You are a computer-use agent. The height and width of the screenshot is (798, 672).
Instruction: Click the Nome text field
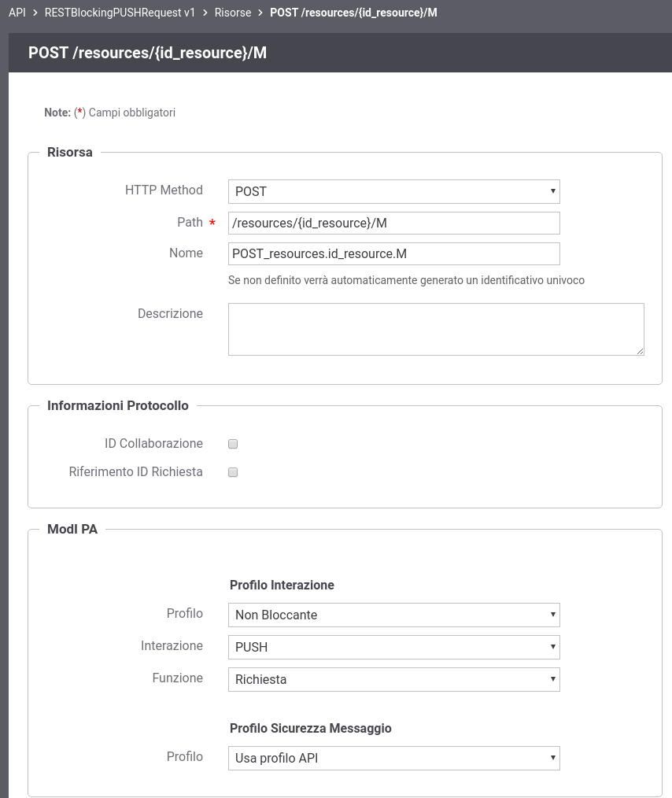pos(393,253)
